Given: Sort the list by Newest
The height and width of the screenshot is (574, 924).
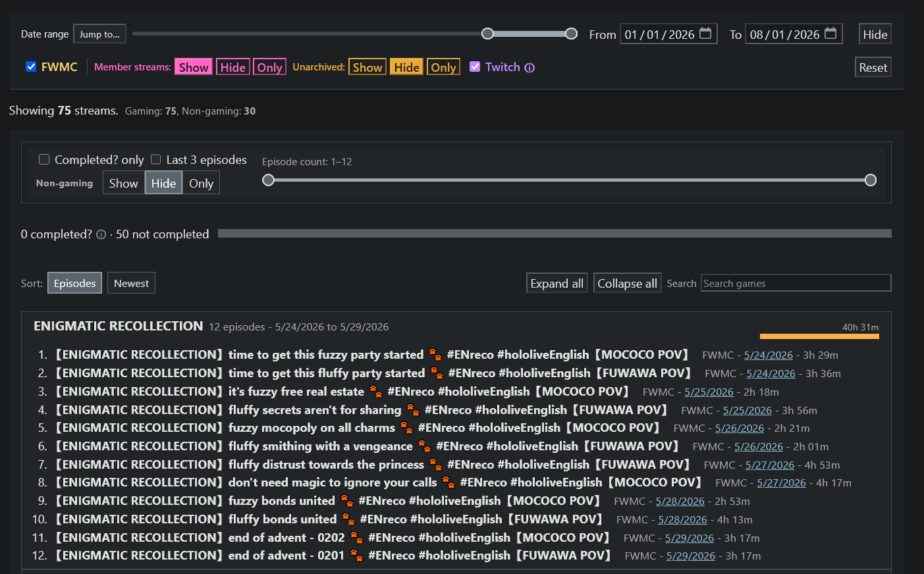Looking at the screenshot, I should (x=132, y=283).
